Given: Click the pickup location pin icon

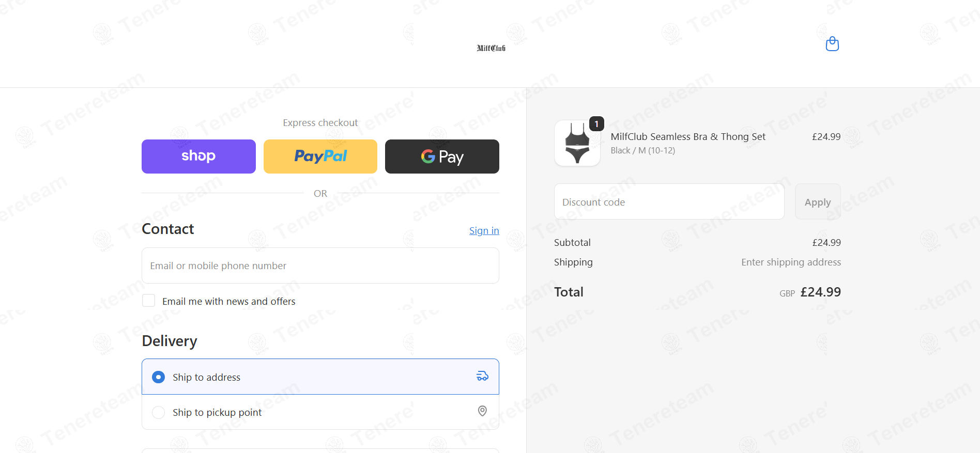Looking at the screenshot, I should [x=482, y=411].
